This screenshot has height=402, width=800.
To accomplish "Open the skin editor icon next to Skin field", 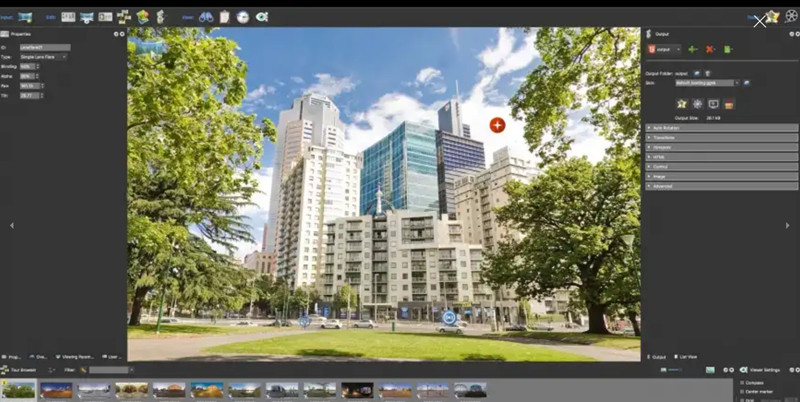I will (x=746, y=83).
